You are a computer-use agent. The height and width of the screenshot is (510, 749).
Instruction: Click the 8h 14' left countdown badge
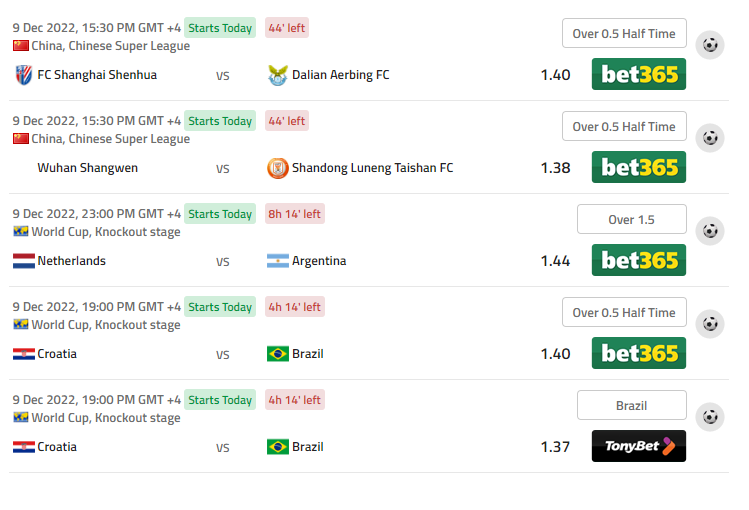(294, 214)
